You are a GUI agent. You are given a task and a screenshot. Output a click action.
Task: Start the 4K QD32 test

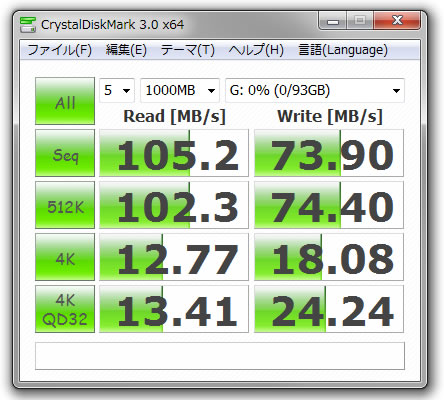click(65, 309)
